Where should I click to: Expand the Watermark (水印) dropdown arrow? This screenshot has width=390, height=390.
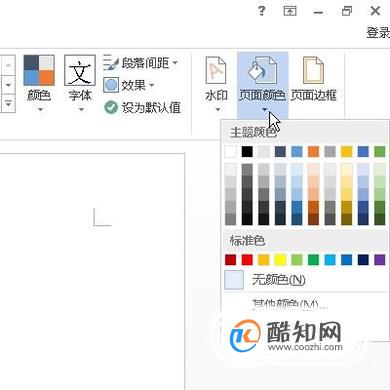pos(218,109)
